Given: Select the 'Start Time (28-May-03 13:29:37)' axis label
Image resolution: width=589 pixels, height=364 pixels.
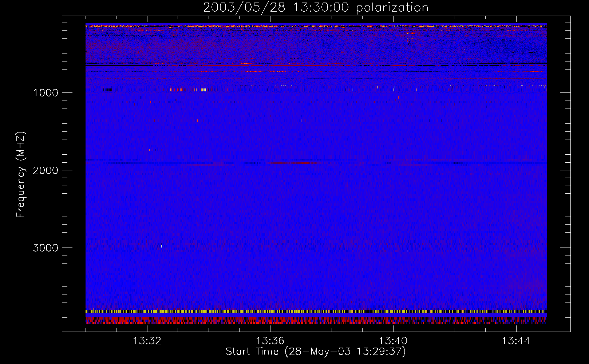Looking at the screenshot, I should click(316, 352).
